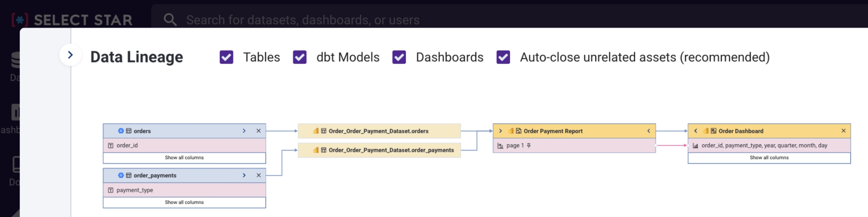
Task: Close the orders table node
Action: (258, 131)
